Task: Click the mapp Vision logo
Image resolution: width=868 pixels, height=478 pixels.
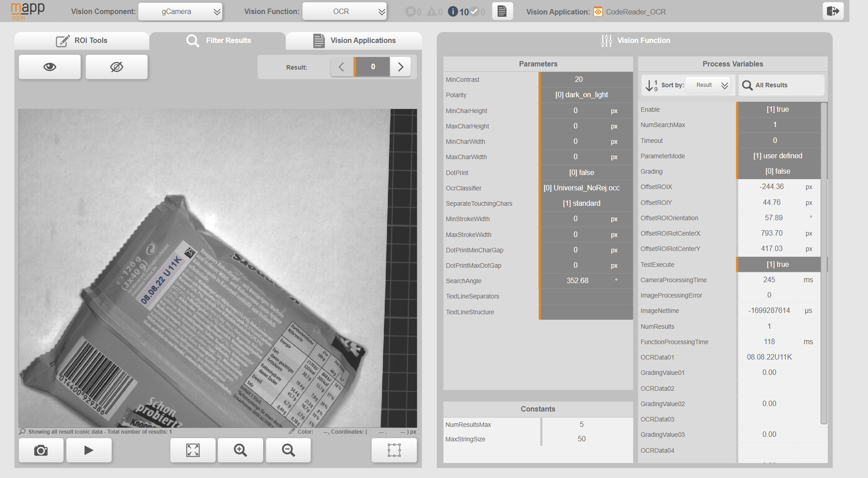Action: [28, 11]
